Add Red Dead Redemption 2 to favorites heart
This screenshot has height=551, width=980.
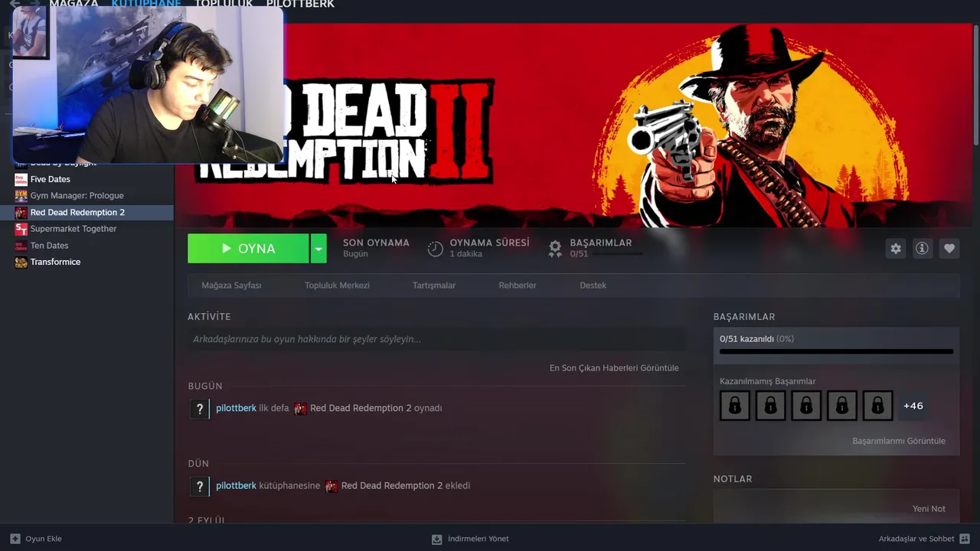click(x=949, y=249)
